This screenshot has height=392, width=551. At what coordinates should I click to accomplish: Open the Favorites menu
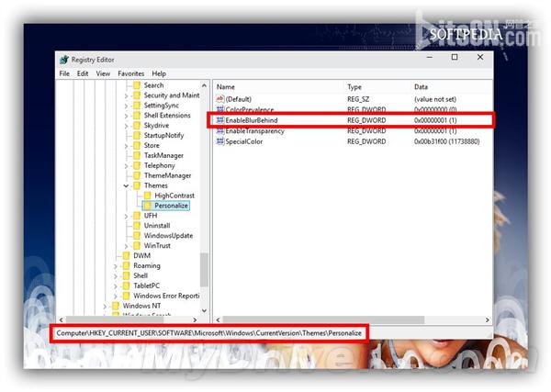click(x=131, y=73)
